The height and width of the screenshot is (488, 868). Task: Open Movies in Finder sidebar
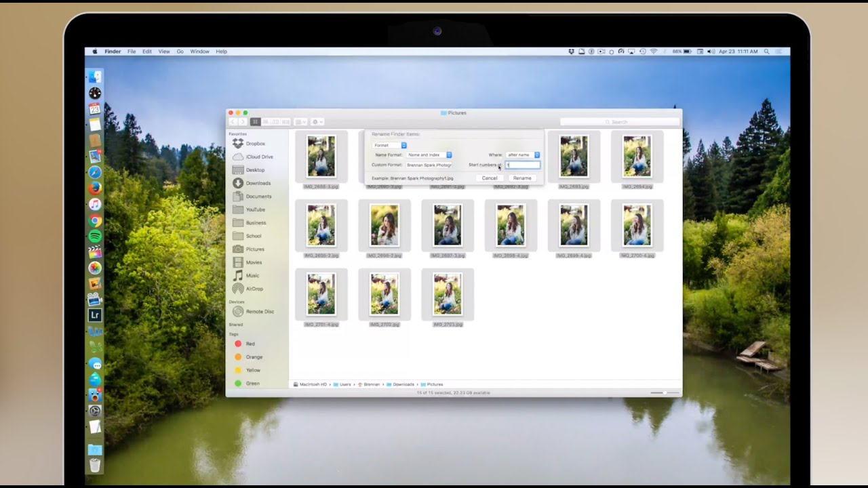(248, 262)
